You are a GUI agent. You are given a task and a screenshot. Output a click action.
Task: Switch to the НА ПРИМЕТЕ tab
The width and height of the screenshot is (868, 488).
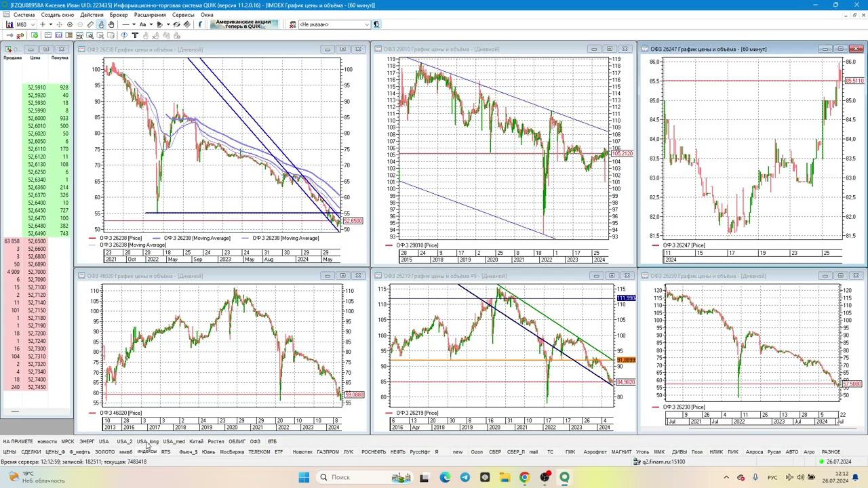[x=18, y=441]
